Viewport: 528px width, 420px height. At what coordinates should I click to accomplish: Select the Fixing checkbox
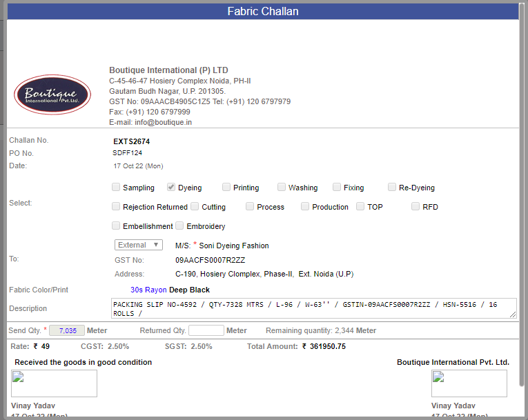pyautogui.click(x=337, y=187)
